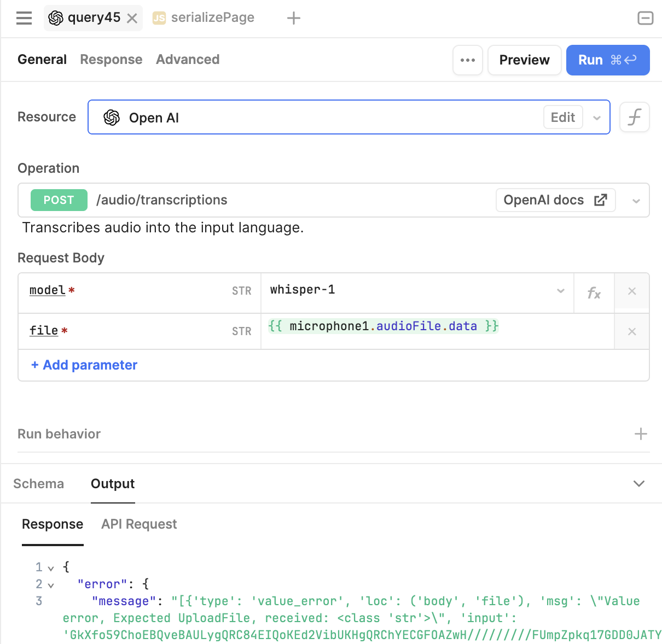Image resolution: width=662 pixels, height=644 pixels.
Task: Remove the file parameter
Action: 632,332
